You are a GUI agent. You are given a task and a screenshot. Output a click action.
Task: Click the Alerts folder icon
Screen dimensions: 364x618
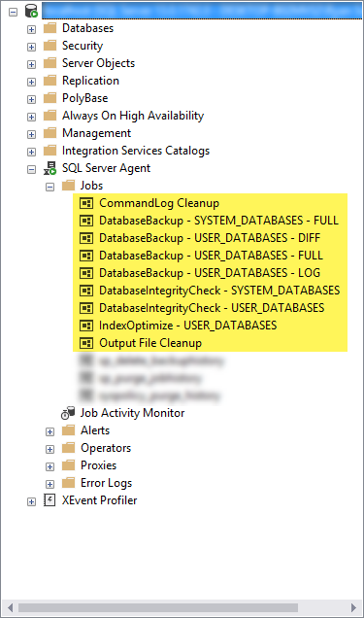pos(69,430)
